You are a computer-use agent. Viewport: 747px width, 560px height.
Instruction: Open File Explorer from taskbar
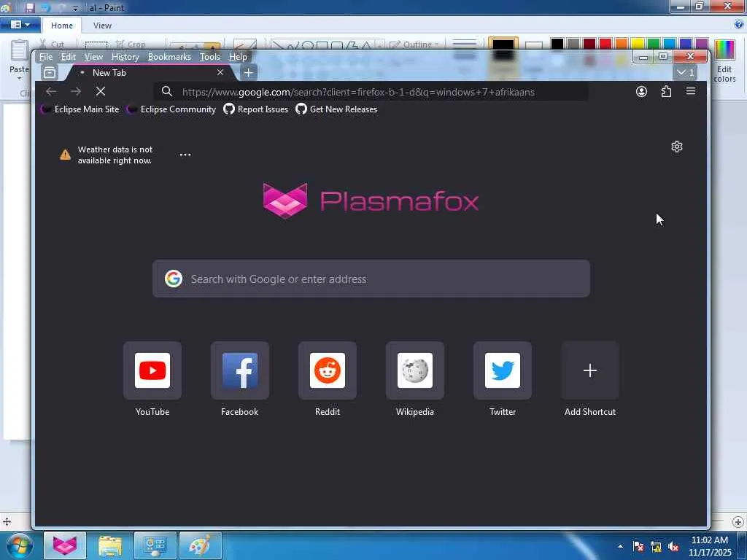pos(110,545)
